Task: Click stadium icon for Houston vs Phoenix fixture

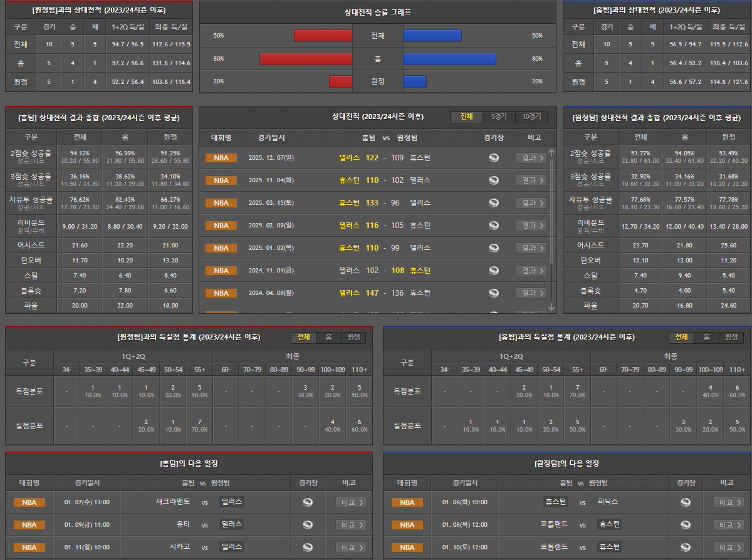Action: 686,502
